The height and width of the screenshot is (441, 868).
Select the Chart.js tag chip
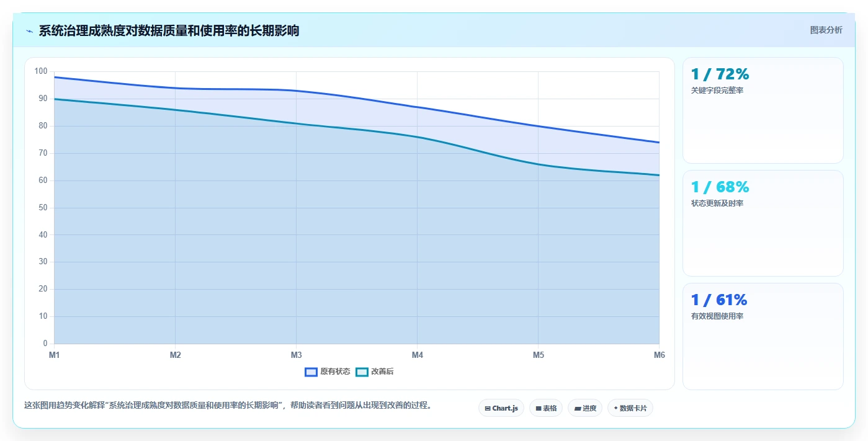(x=501, y=408)
